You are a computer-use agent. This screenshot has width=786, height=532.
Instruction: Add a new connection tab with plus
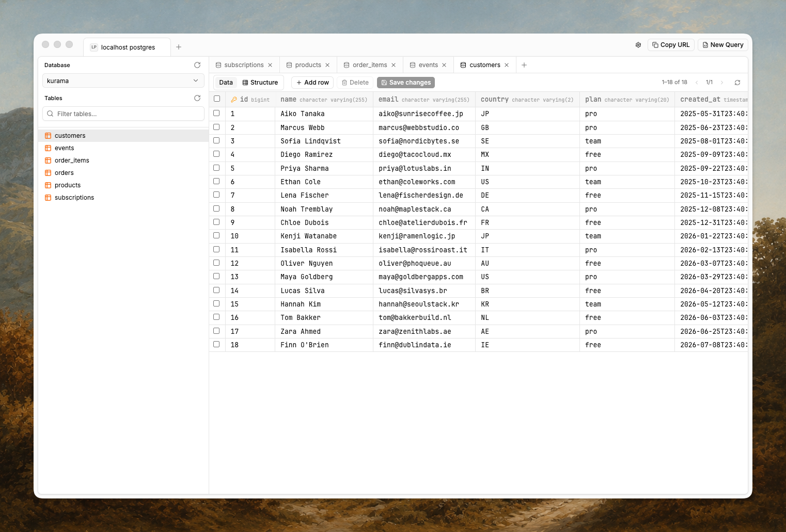pos(179,47)
